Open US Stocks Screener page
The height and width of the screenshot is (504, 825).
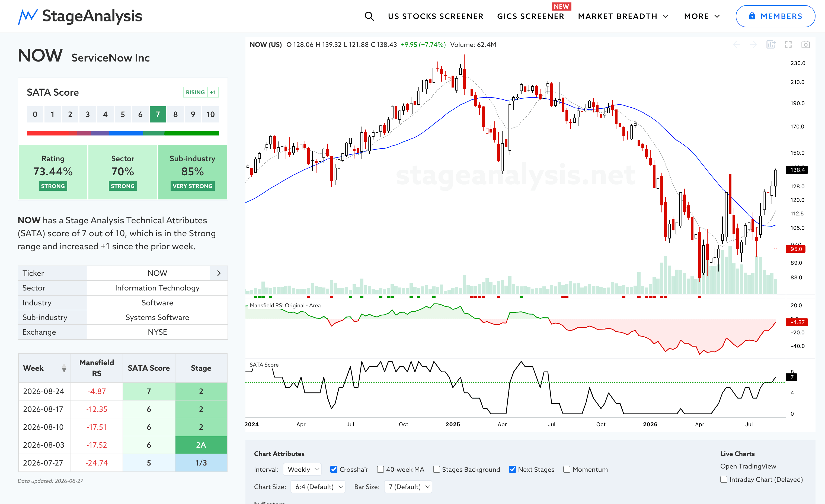coord(436,16)
